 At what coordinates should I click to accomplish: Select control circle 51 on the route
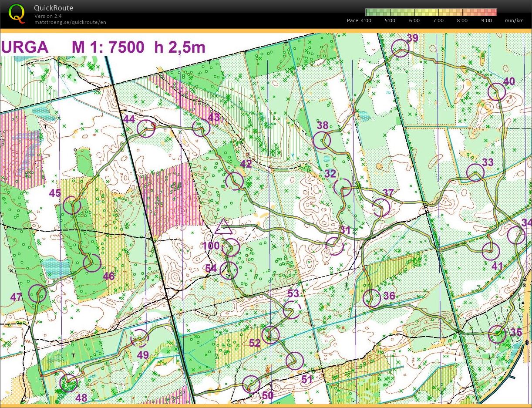294,361
